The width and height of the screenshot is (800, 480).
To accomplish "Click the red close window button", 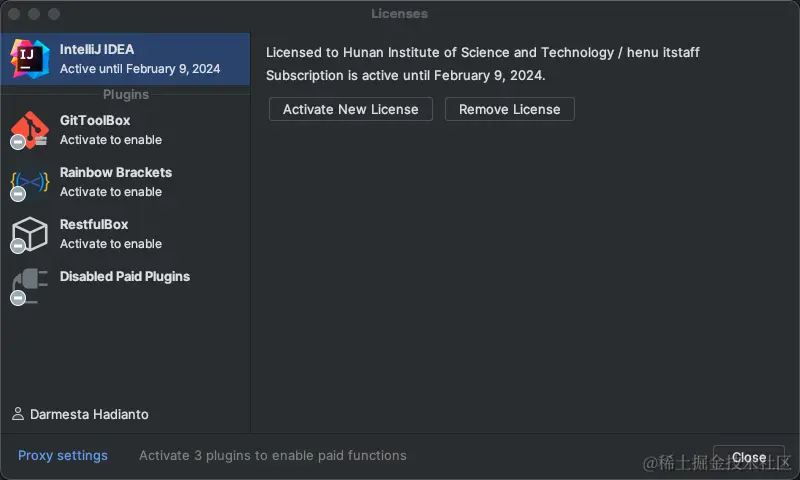I will pos(14,14).
